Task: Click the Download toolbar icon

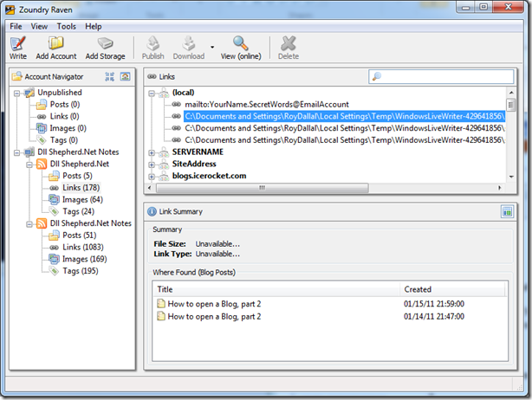Action: coord(188,43)
